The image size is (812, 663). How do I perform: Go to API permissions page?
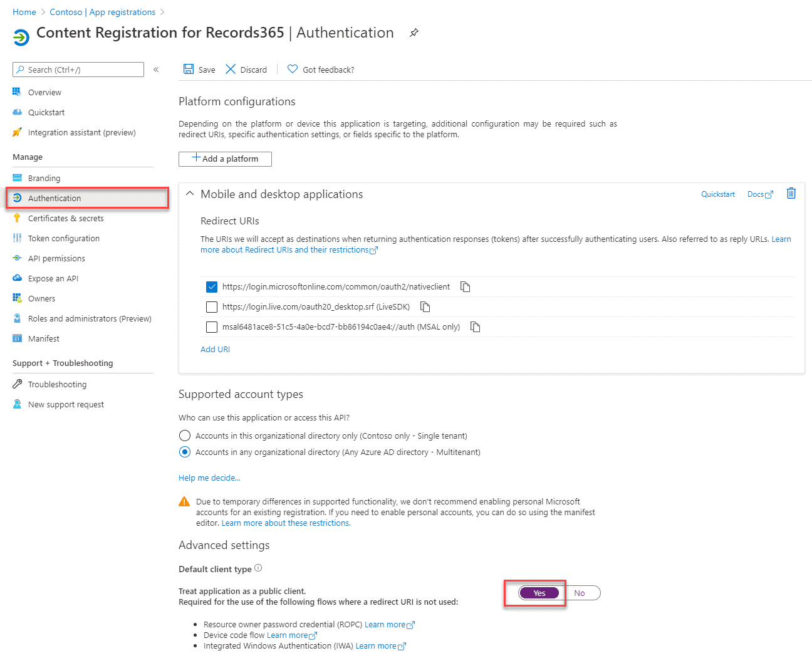(56, 258)
